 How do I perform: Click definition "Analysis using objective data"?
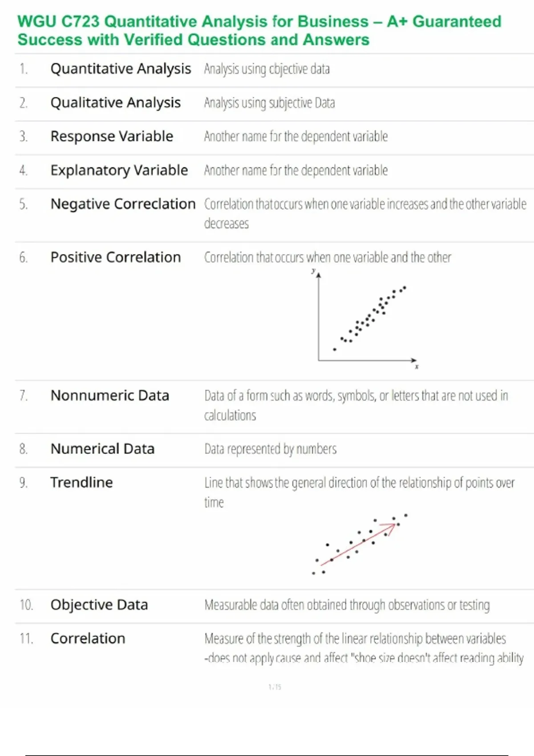(267, 69)
